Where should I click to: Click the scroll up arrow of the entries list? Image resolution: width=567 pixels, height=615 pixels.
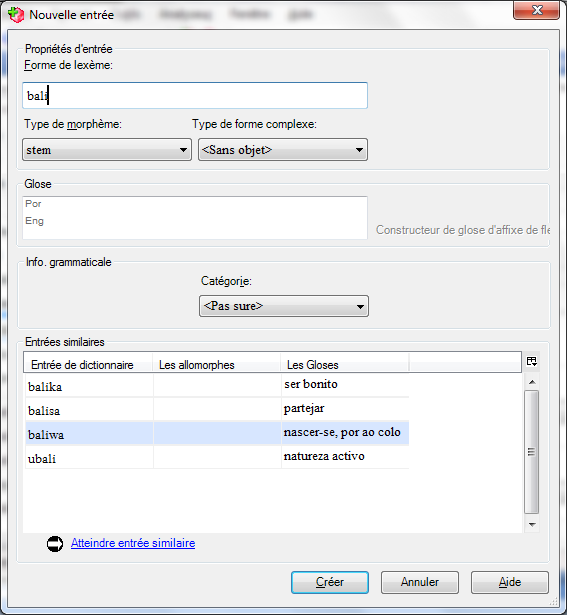(532, 382)
